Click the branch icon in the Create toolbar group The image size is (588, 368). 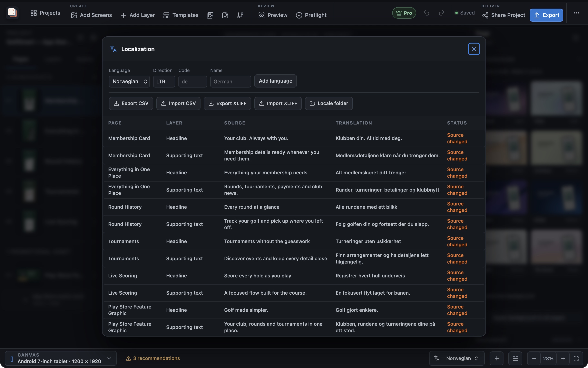point(240,15)
